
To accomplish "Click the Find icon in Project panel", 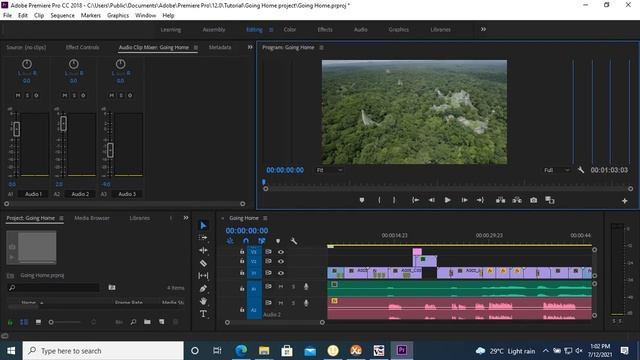I will click(x=133, y=322).
